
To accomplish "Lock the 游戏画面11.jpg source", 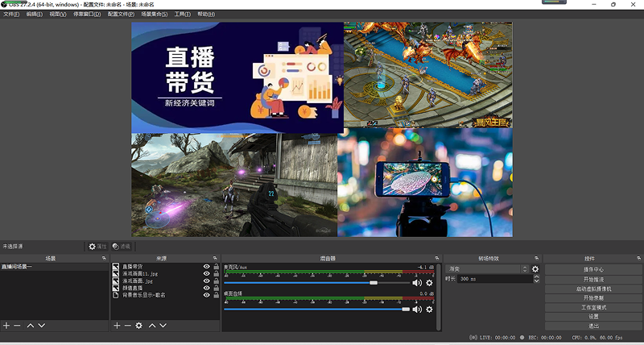I will (216, 273).
